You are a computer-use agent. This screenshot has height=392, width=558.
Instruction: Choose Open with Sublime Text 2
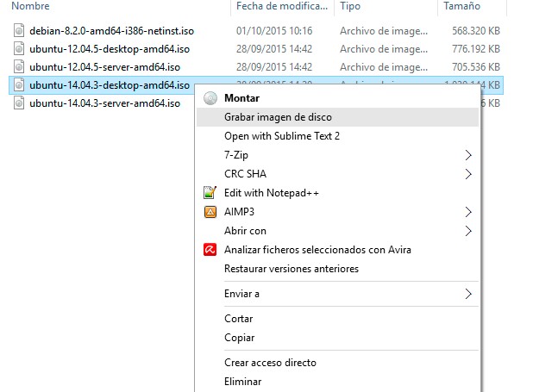coord(282,136)
